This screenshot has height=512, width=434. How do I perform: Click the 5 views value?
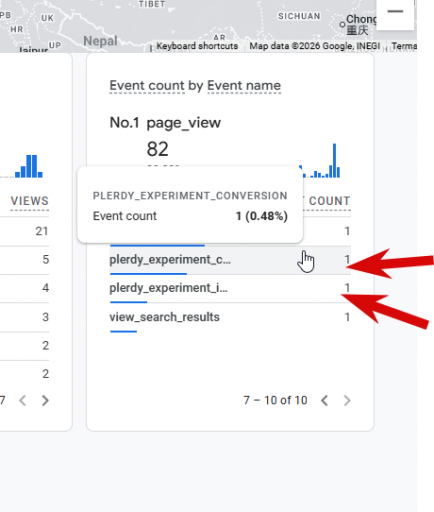coord(46,260)
